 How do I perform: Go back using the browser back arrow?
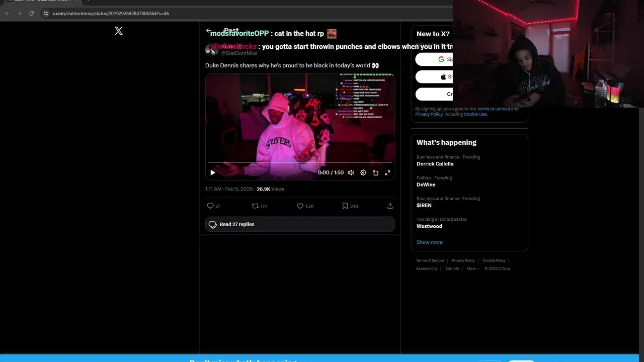coord(7,13)
